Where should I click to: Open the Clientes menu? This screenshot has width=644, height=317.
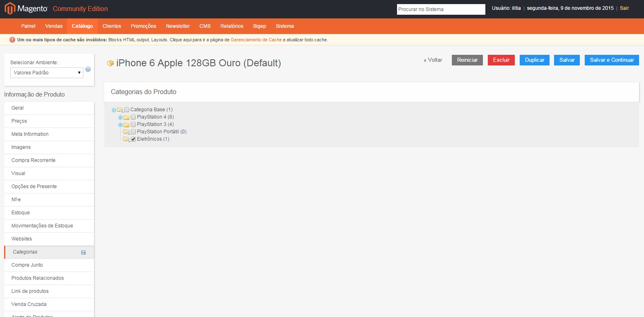[x=112, y=26]
